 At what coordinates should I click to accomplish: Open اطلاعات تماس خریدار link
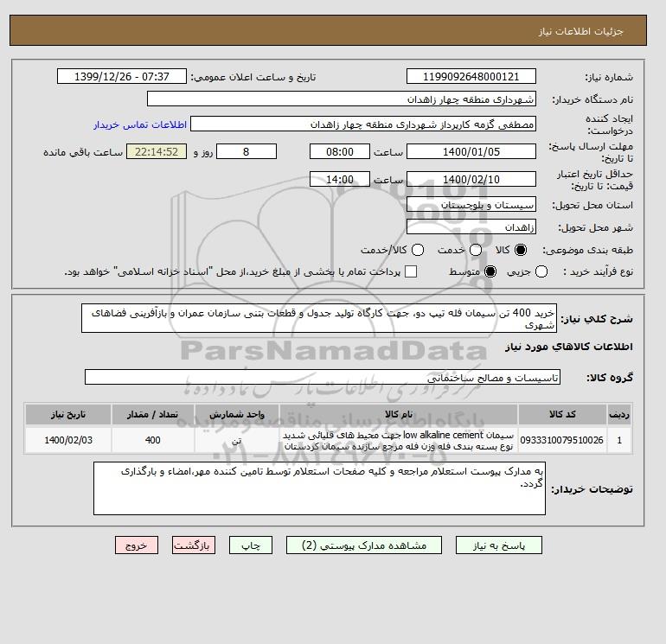(x=140, y=124)
